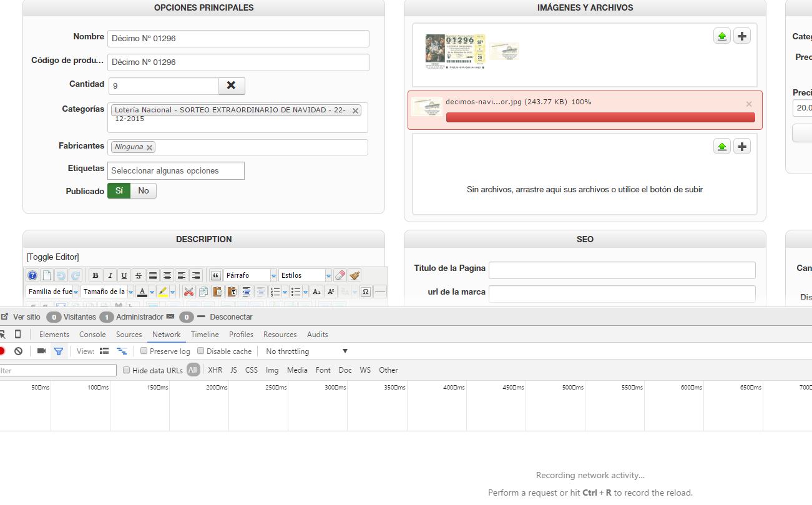Click plus icon in the empty files box
This screenshot has width=812, height=505.
click(x=742, y=147)
